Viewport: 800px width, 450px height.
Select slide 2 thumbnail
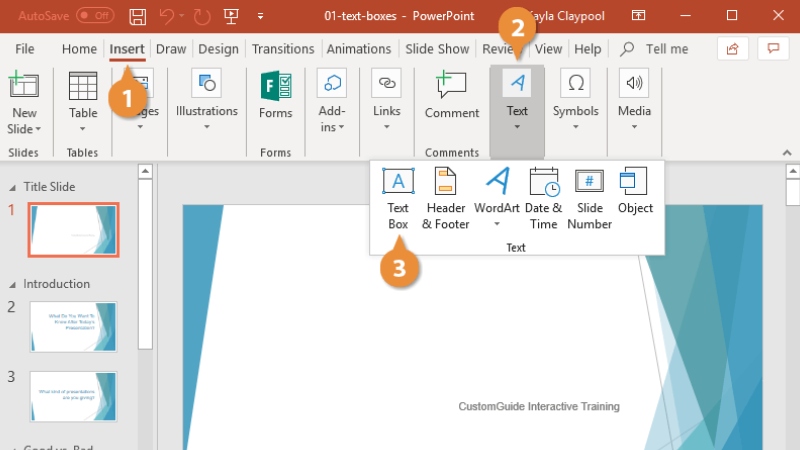(73, 327)
